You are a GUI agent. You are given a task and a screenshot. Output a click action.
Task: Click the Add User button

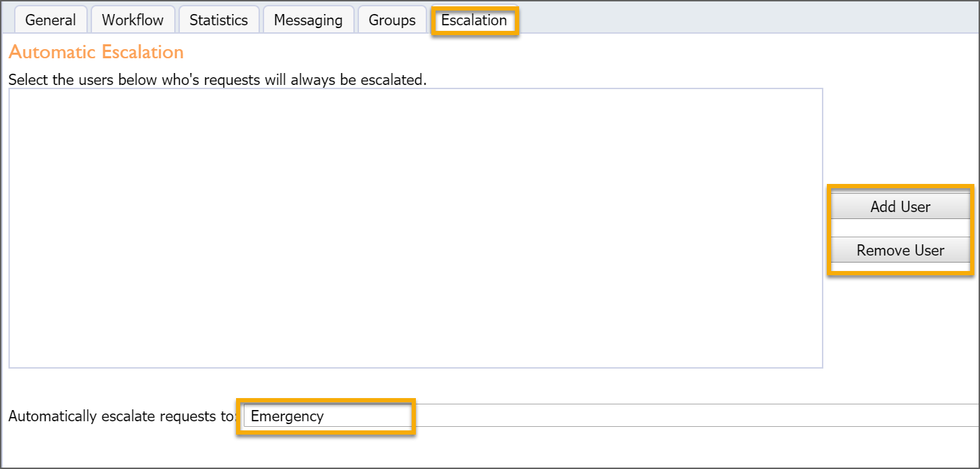tap(900, 206)
